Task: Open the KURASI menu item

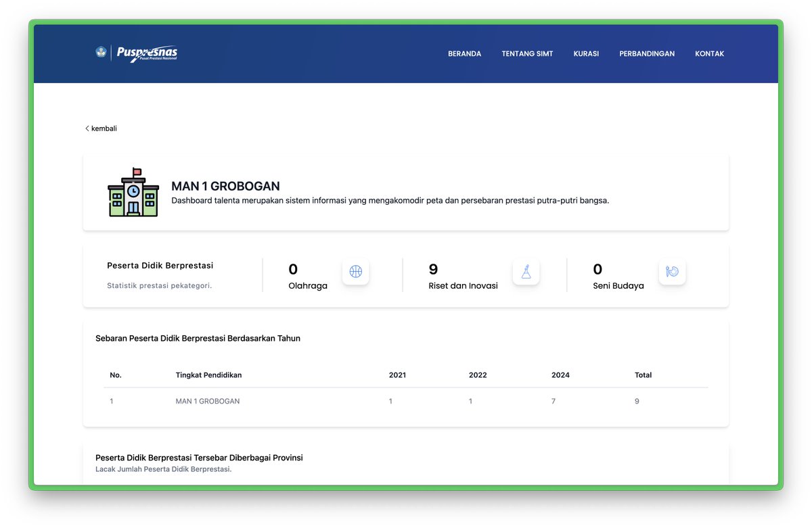Action: tap(586, 54)
